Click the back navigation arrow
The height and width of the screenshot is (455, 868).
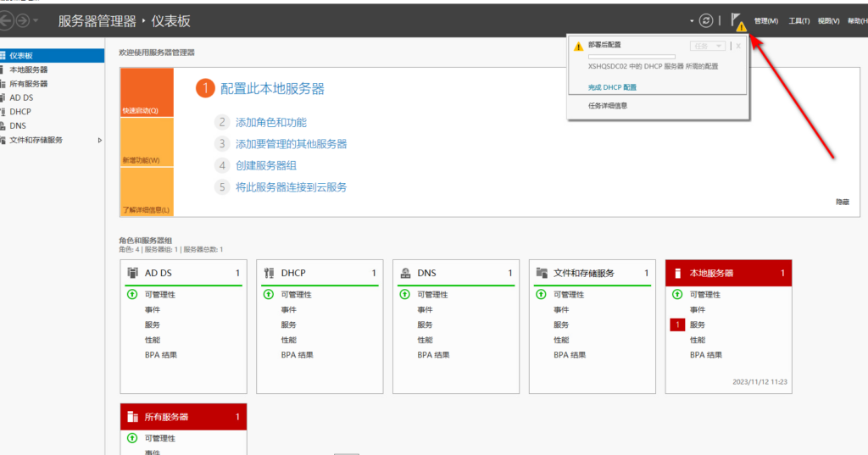(x=6, y=21)
